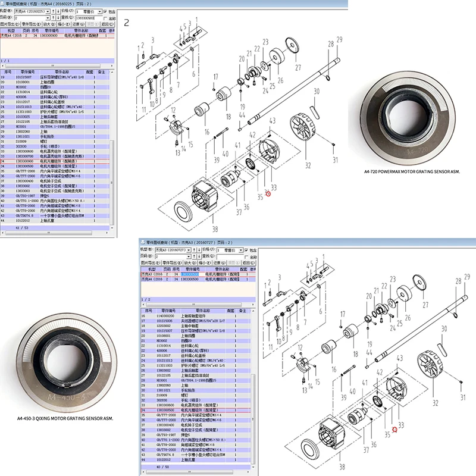This screenshot has width=476, height=476.
Task: Click 零件导出 button in A4 window
Action: (32, 24)
